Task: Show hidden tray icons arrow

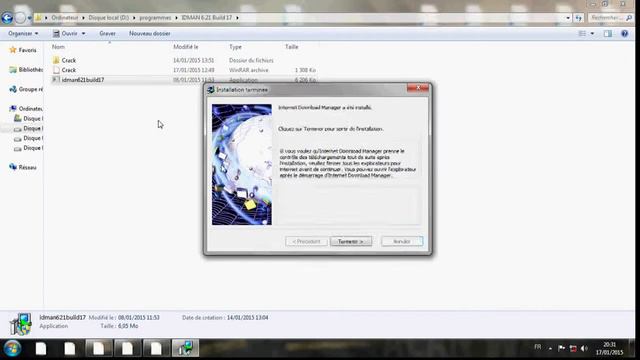Action: click(550, 349)
